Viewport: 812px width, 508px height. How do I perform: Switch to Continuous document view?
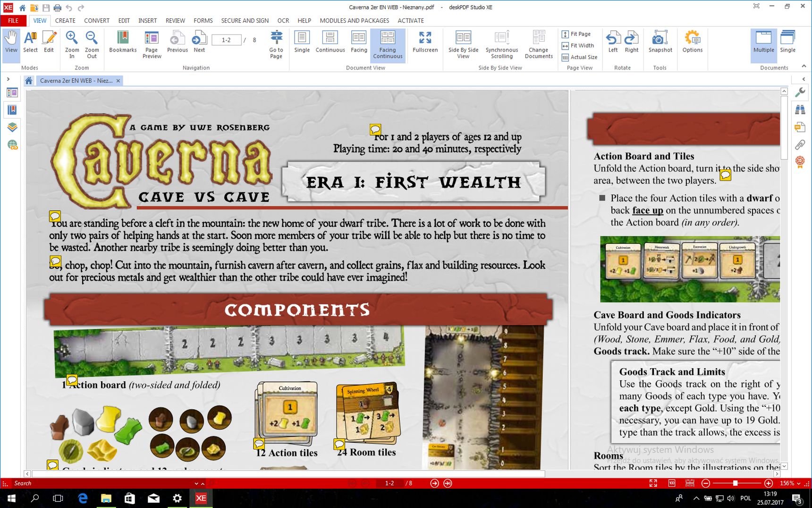point(330,43)
